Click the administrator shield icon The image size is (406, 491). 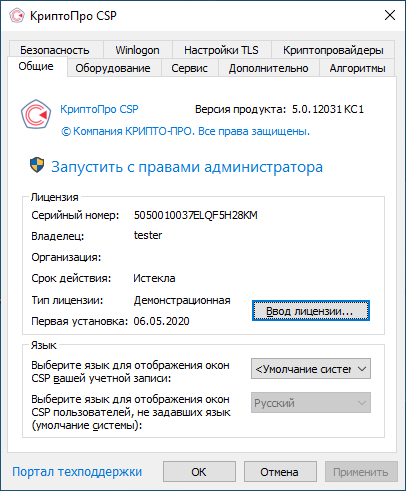point(37,165)
